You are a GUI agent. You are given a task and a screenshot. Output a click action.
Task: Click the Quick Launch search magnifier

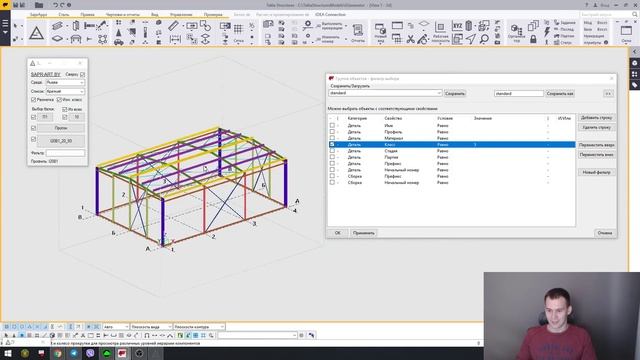pyautogui.click(x=634, y=14)
